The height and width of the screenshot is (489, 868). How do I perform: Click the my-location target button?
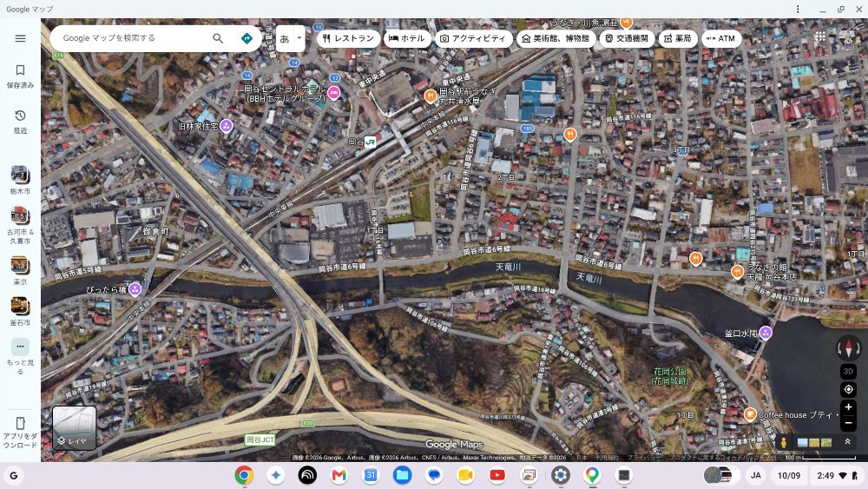(x=848, y=390)
